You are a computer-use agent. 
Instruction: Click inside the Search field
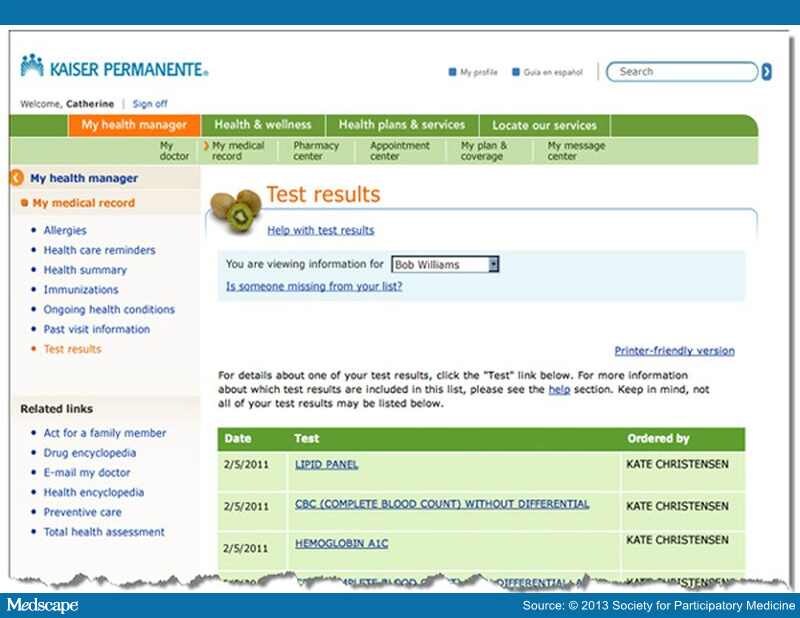pyautogui.click(x=680, y=72)
